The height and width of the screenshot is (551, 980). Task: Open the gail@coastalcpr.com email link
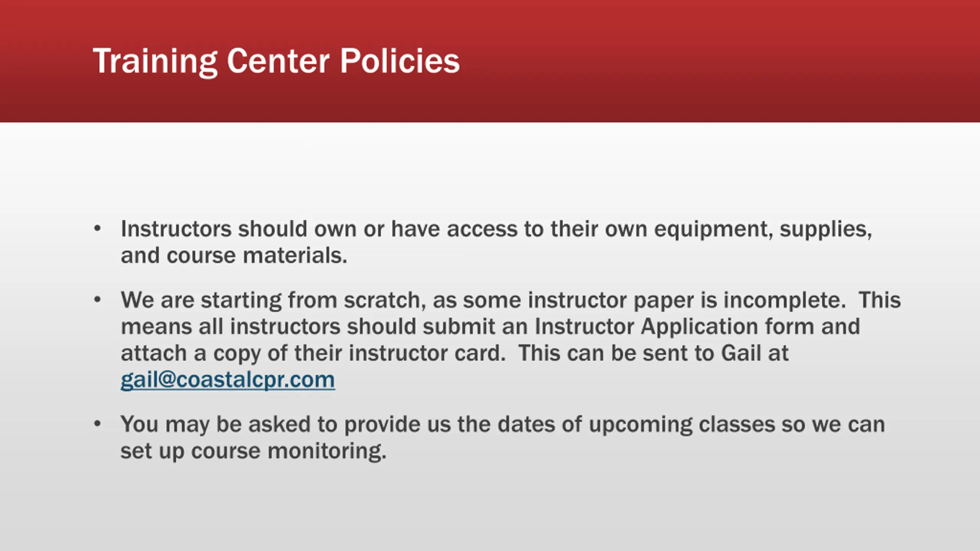pyautogui.click(x=228, y=380)
